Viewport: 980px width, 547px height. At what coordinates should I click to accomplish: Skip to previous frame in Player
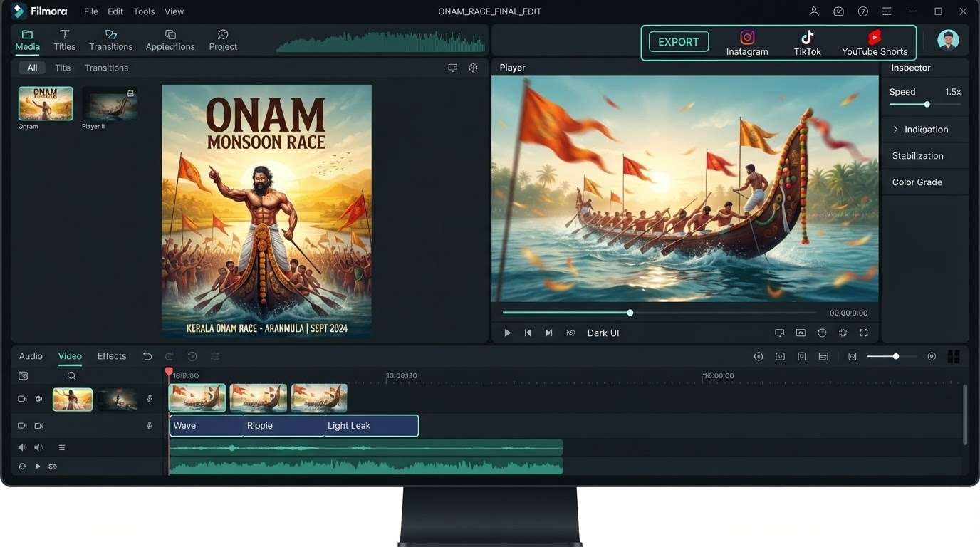tap(528, 333)
